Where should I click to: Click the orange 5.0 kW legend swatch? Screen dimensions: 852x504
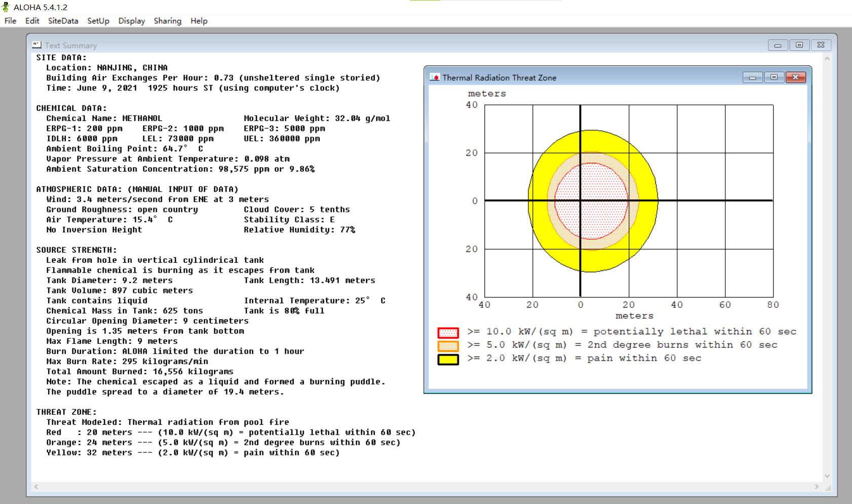[x=448, y=346]
